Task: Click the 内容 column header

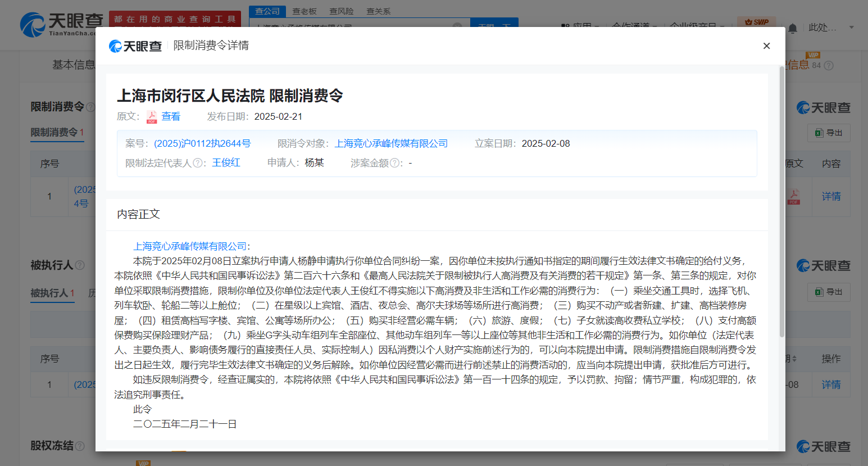Action: (831, 164)
